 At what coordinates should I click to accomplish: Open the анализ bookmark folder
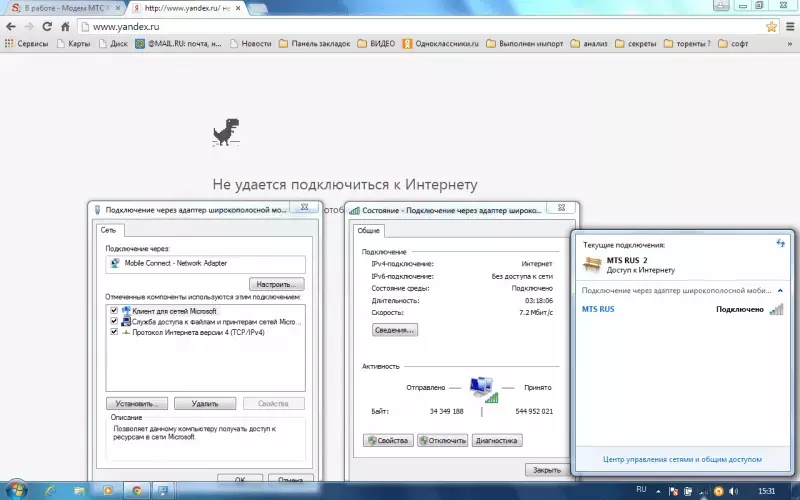tap(589, 44)
